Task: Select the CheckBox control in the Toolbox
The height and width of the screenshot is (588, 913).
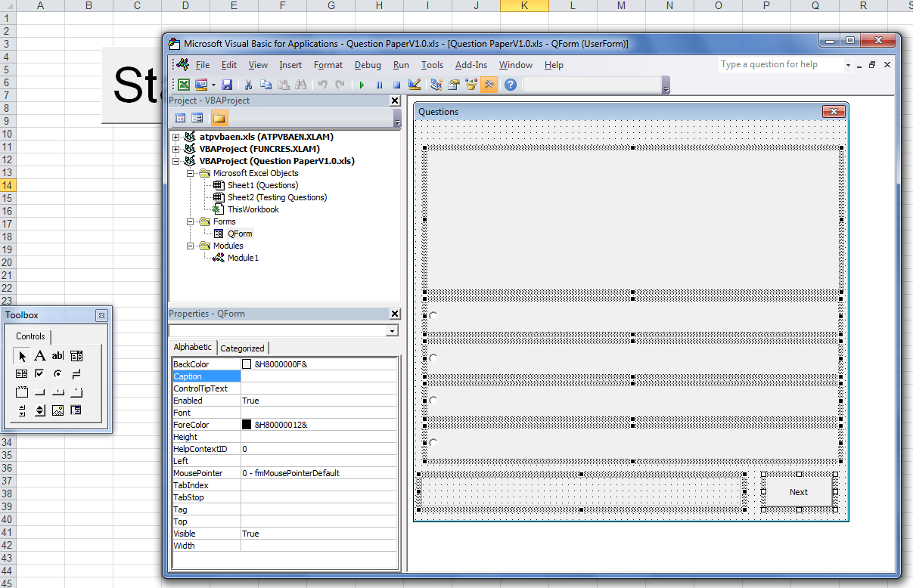Action: [39, 373]
